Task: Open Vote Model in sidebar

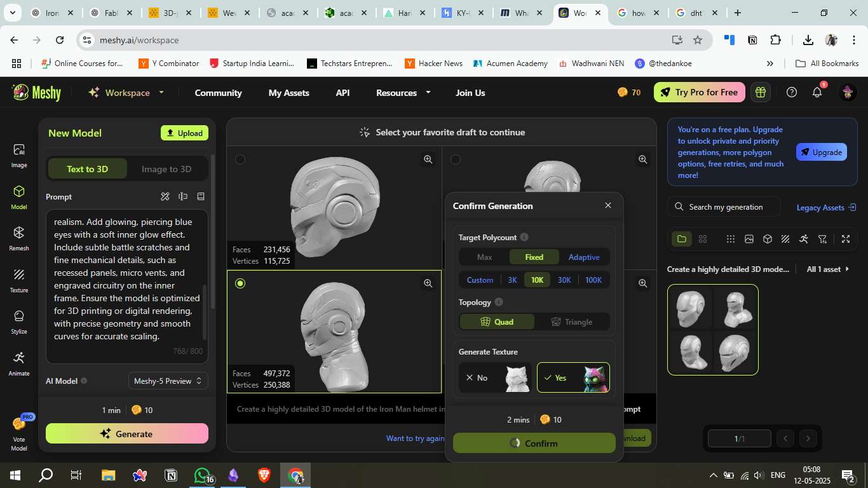Action: (x=19, y=433)
